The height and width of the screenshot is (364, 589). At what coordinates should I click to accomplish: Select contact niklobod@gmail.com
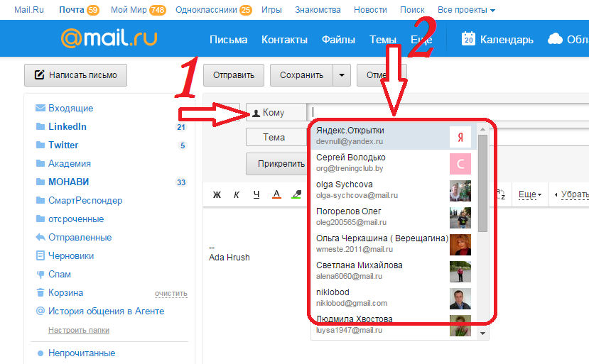394,298
